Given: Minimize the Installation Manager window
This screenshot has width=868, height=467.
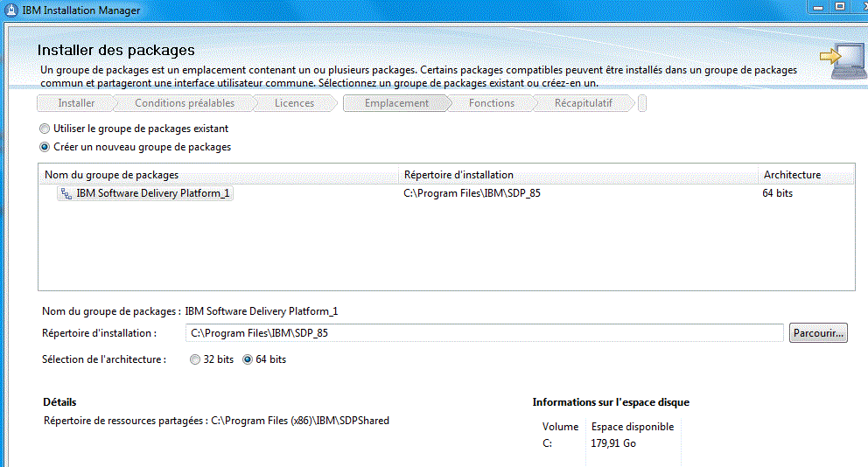Looking at the screenshot, I should pyautogui.click(x=817, y=7).
